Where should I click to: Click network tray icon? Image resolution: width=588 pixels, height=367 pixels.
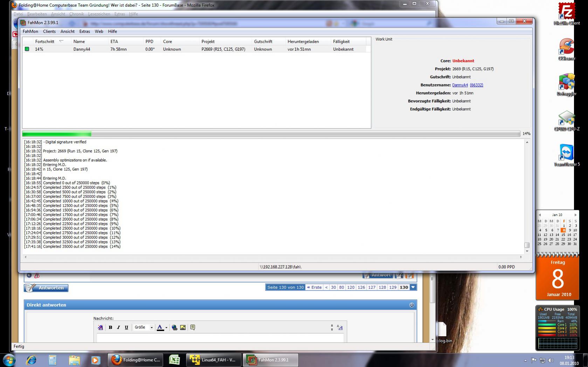click(x=542, y=360)
